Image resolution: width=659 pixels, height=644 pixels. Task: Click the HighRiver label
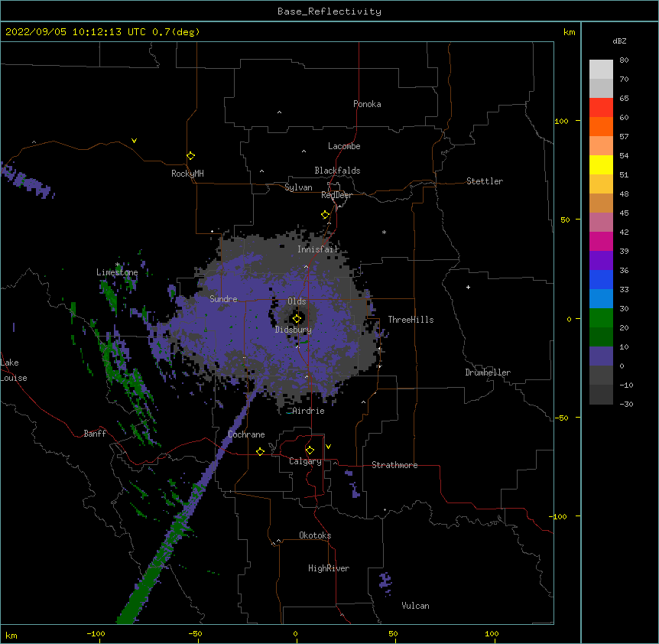point(329,568)
